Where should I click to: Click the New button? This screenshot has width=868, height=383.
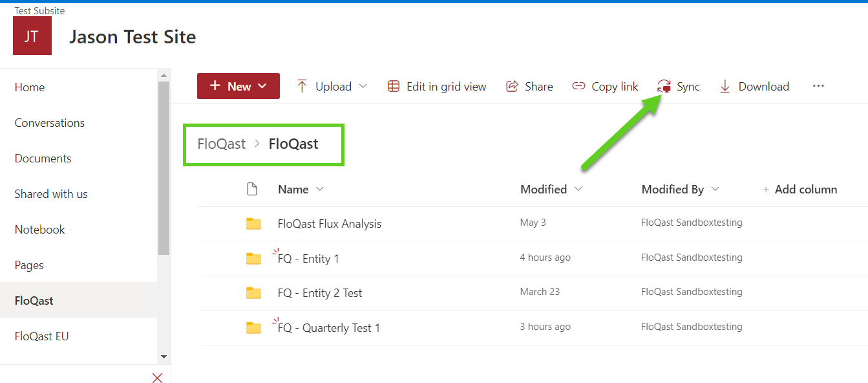238,86
